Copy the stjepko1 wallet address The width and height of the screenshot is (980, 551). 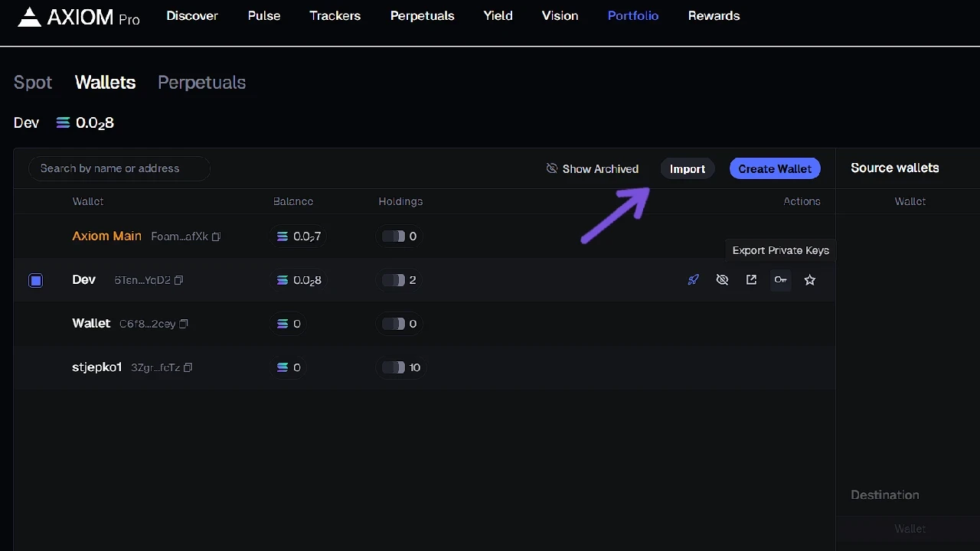coord(187,367)
